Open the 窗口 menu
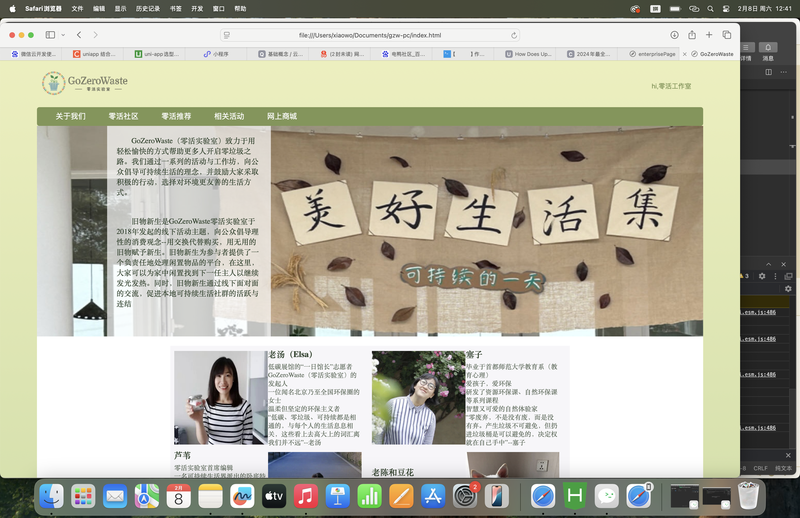This screenshot has height=518, width=800. point(218,8)
